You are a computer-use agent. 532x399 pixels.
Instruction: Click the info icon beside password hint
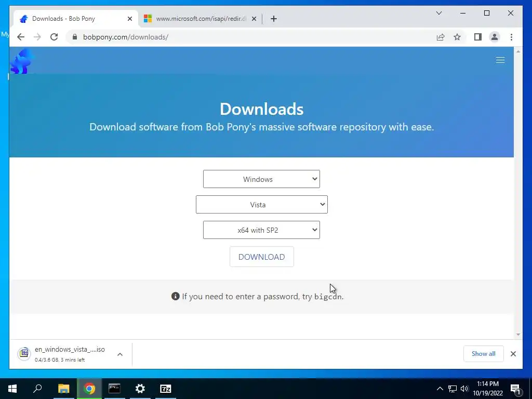(x=175, y=296)
